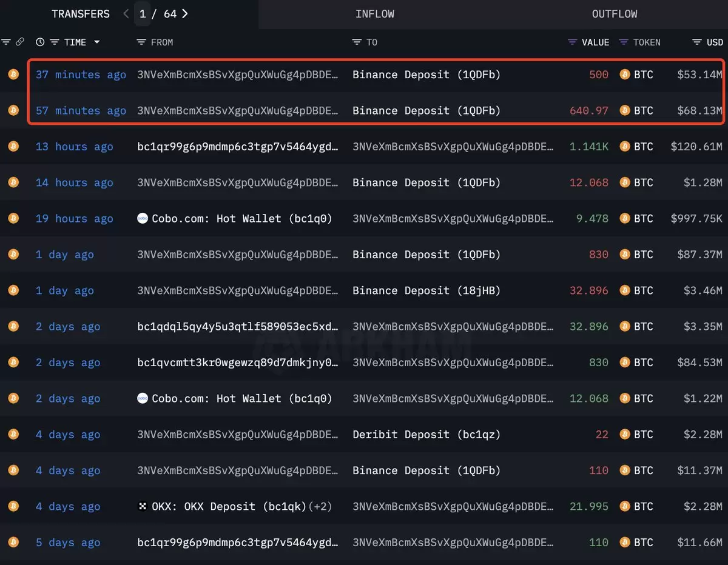Open Cobo.com Hot Wallet in the 19 hours ago row

(242, 218)
